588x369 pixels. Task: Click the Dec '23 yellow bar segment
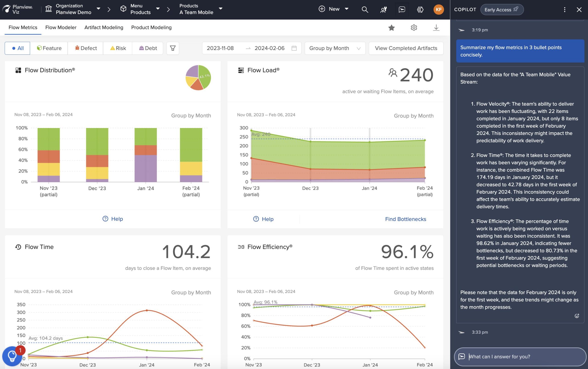[x=97, y=173]
